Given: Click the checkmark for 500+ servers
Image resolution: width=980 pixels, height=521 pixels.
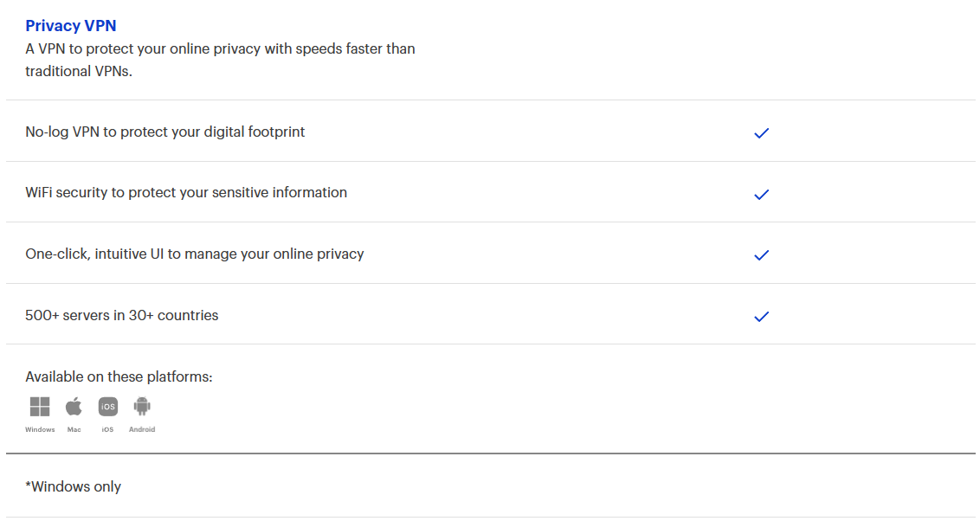Looking at the screenshot, I should click(762, 316).
